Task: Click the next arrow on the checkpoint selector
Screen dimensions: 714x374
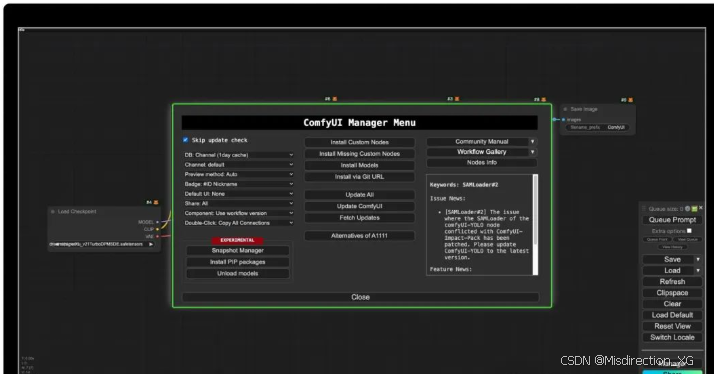Action: click(151, 244)
